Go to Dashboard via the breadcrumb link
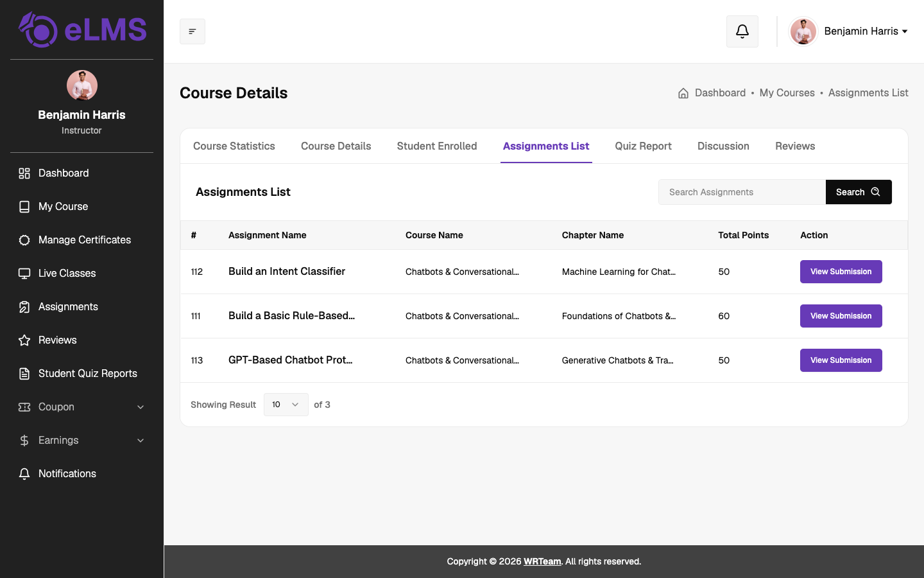The image size is (924, 578). [720, 93]
